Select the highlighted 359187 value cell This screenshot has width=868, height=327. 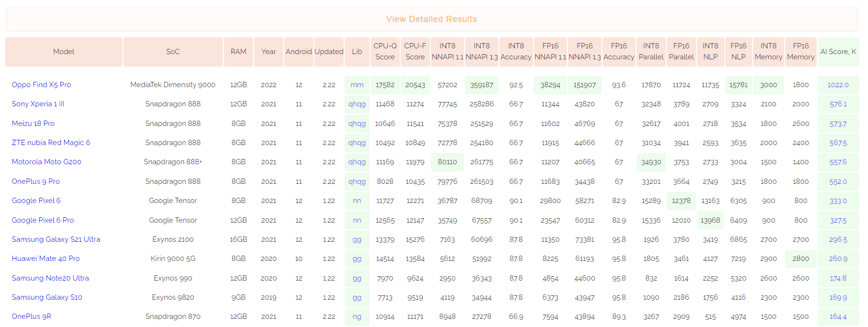pos(482,85)
